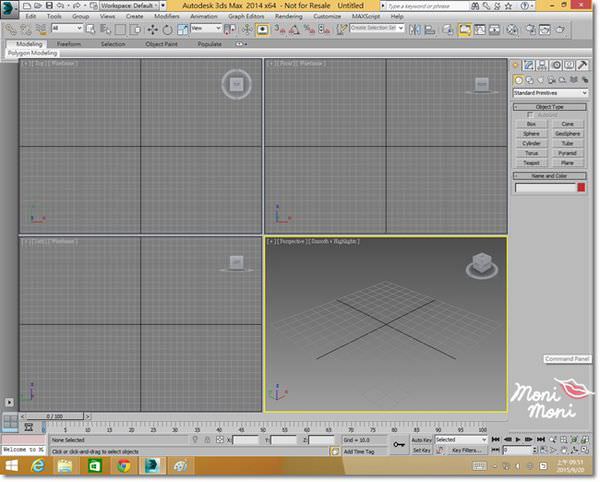The image size is (600, 482).
Task: Toggle Set Key mode
Action: [x=421, y=451]
